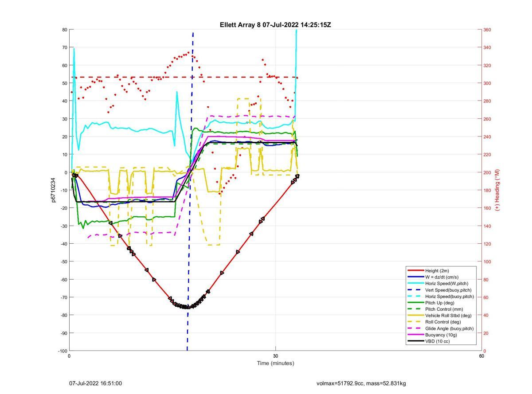Click the solid magenta line sample beside 'Buoyancy (10g)'

coord(416,335)
